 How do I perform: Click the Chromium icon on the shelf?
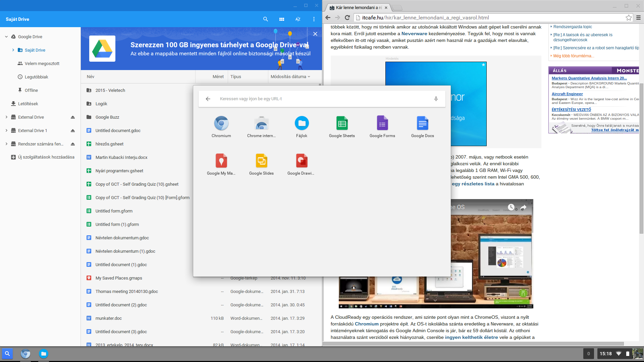25,354
